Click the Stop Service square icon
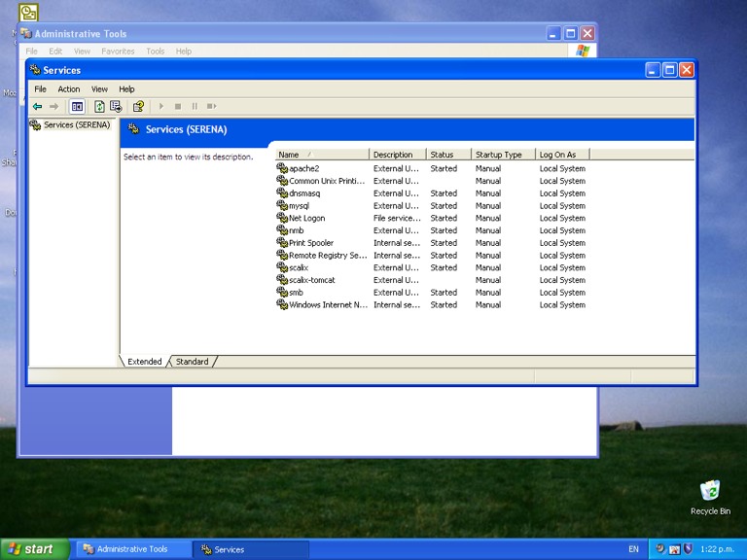This screenshot has width=747, height=560. [178, 106]
